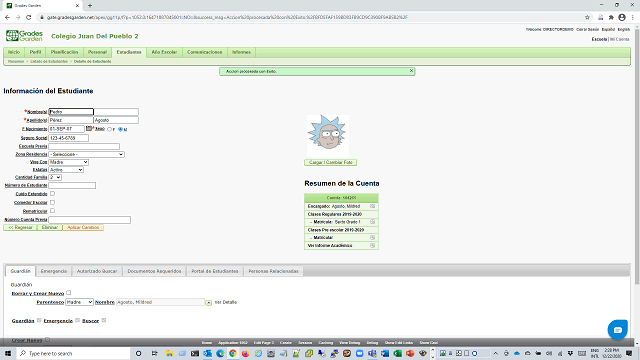Check the Comedor Escolar option

[x=52, y=202]
